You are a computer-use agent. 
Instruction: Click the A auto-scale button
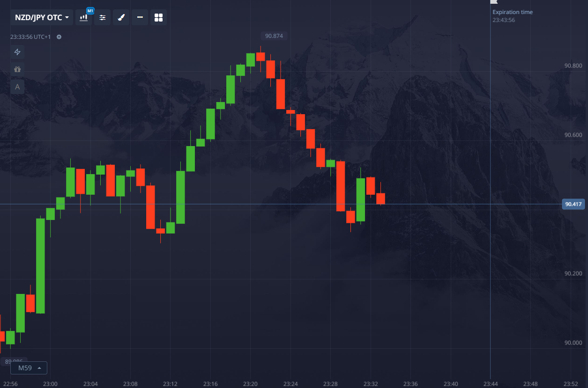pyautogui.click(x=17, y=87)
